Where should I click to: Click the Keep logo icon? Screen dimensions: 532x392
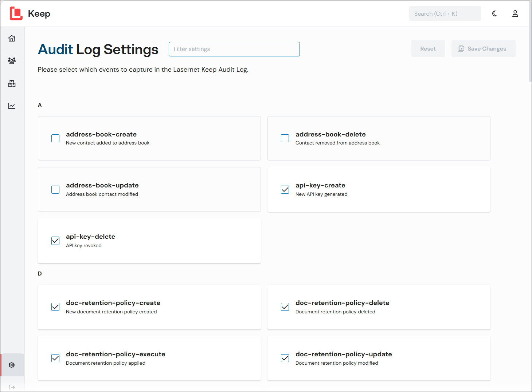16,13
